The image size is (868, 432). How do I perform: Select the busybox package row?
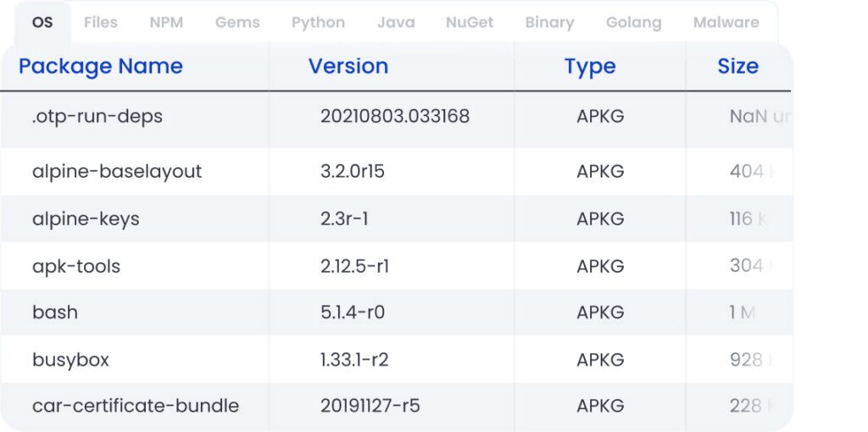coord(397,359)
